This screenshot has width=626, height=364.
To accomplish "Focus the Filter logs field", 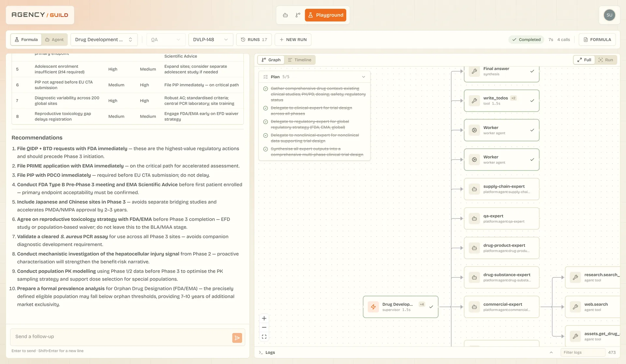I will coord(583,352).
